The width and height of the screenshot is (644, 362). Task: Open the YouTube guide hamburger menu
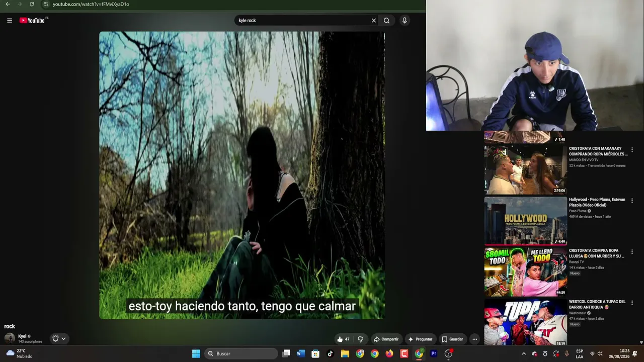(x=10, y=21)
